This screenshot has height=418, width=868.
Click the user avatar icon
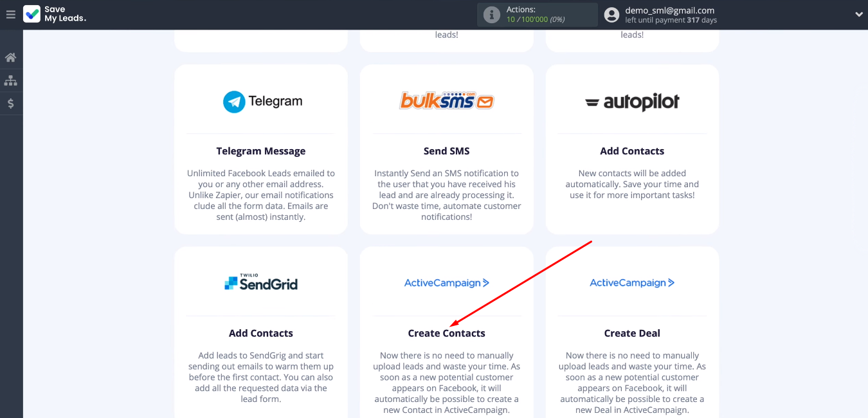tap(612, 15)
